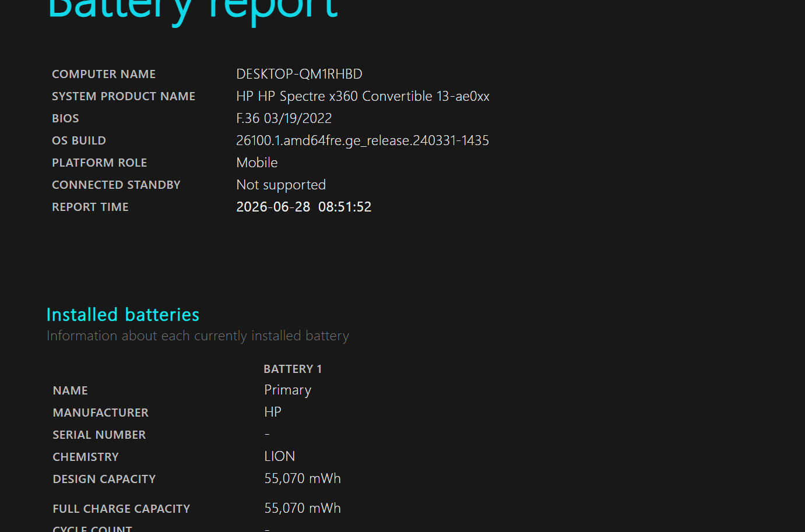
Task: Click the SYSTEM PRODUCT NAME label
Action: [x=124, y=96]
